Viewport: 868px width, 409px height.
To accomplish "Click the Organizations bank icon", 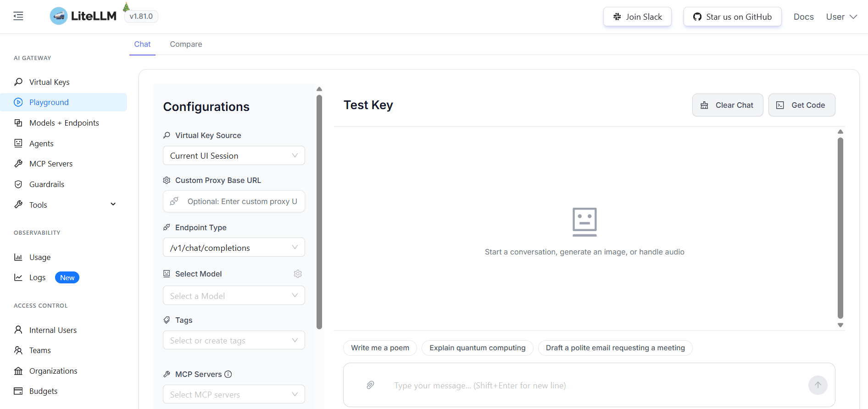I will pos(18,371).
